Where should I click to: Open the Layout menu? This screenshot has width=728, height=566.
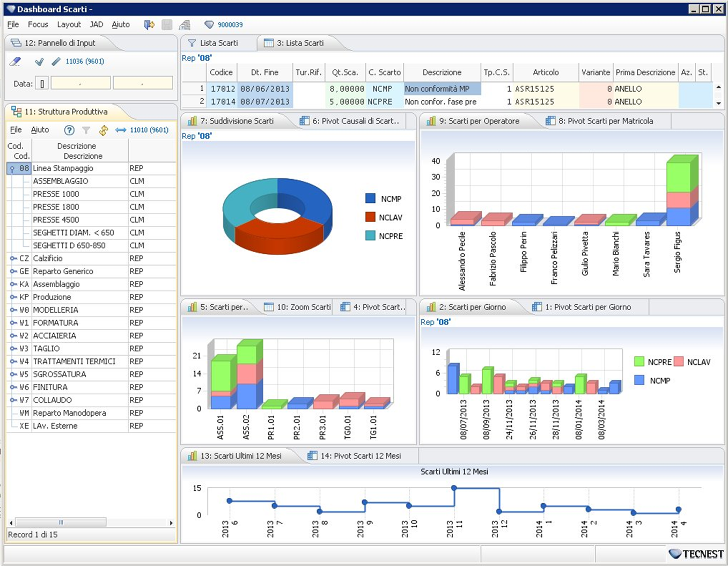click(69, 25)
